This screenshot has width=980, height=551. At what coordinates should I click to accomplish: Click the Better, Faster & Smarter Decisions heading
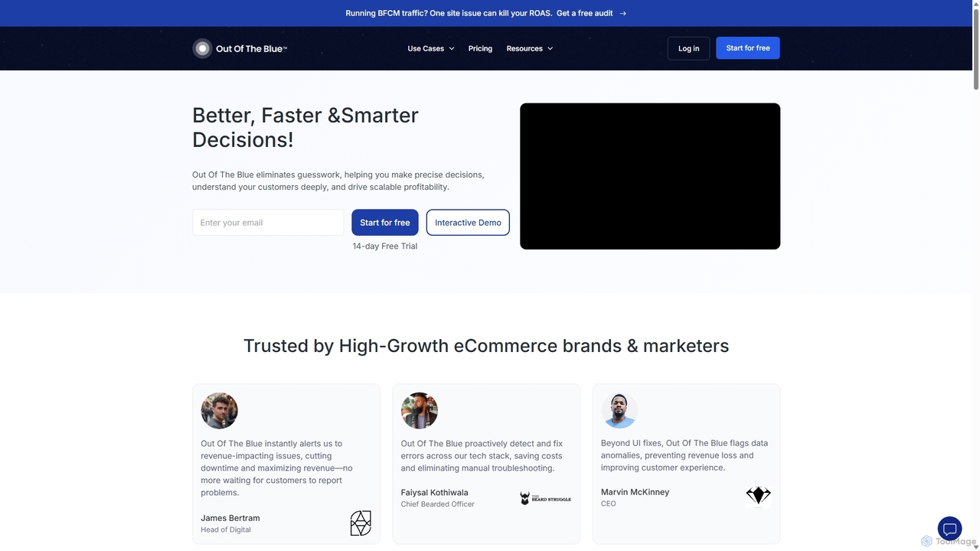pyautogui.click(x=305, y=127)
